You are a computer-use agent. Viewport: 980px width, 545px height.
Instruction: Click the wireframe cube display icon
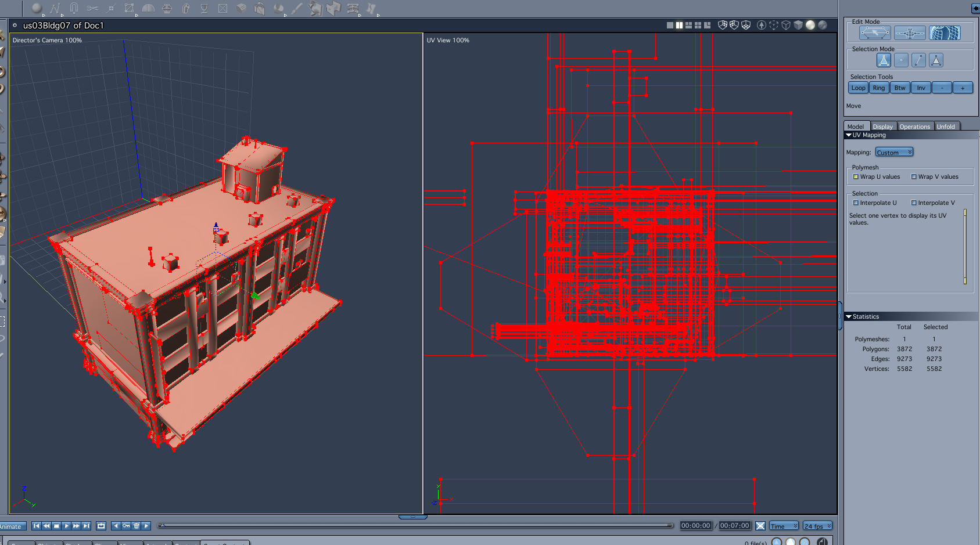point(786,25)
